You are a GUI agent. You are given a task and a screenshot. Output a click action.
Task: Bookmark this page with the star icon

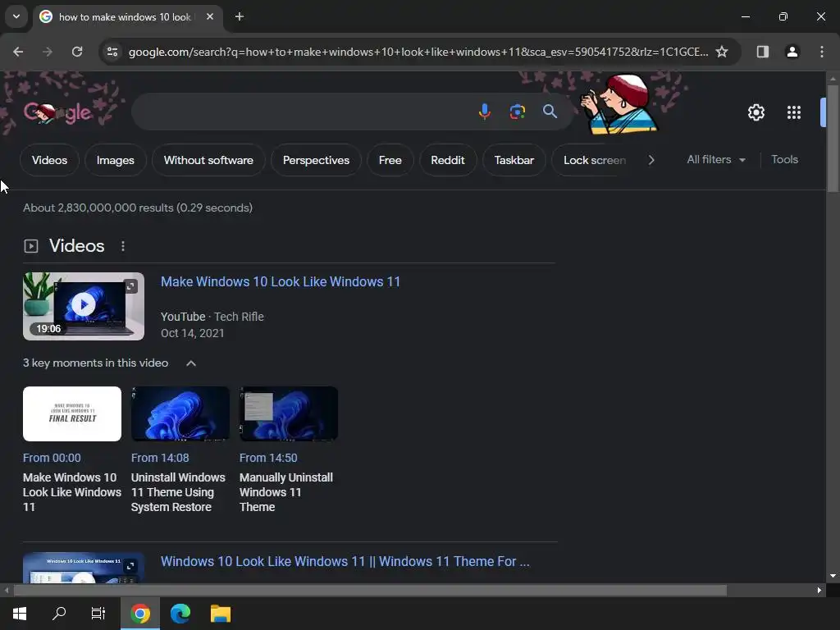coord(722,52)
